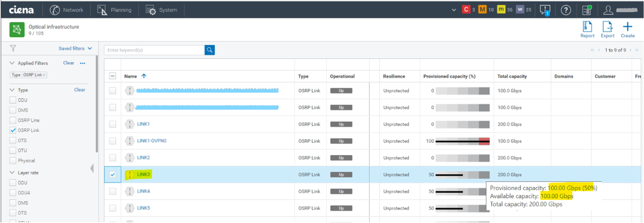Toggle the select-all header checkbox
This screenshot has height=223, width=644.
(113, 76)
